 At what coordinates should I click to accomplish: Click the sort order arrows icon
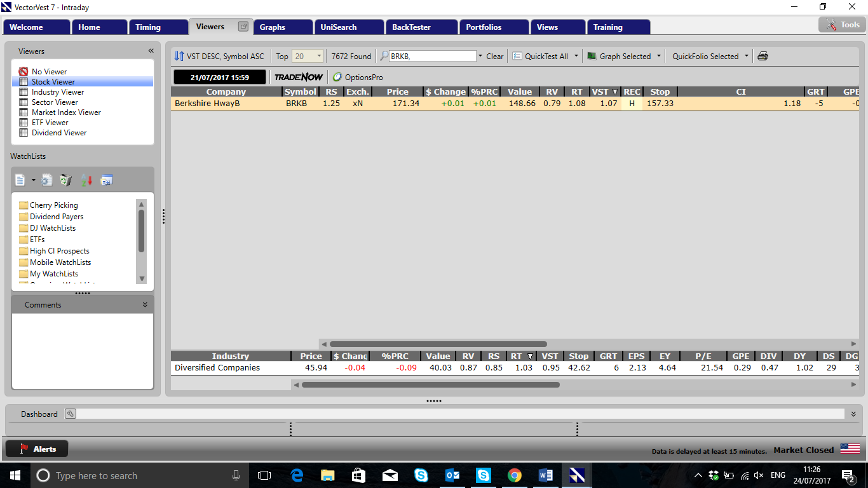(x=179, y=56)
